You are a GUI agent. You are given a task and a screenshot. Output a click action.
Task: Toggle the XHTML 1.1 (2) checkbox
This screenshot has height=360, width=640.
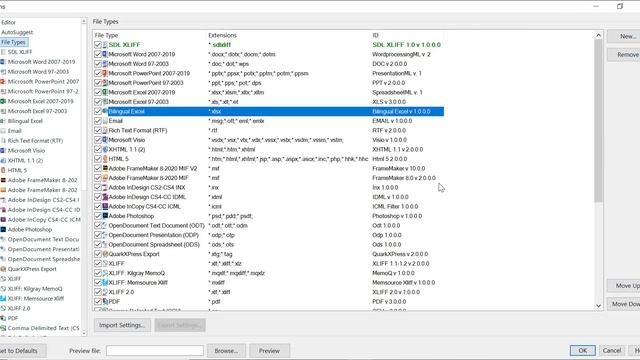click(98, 149)
